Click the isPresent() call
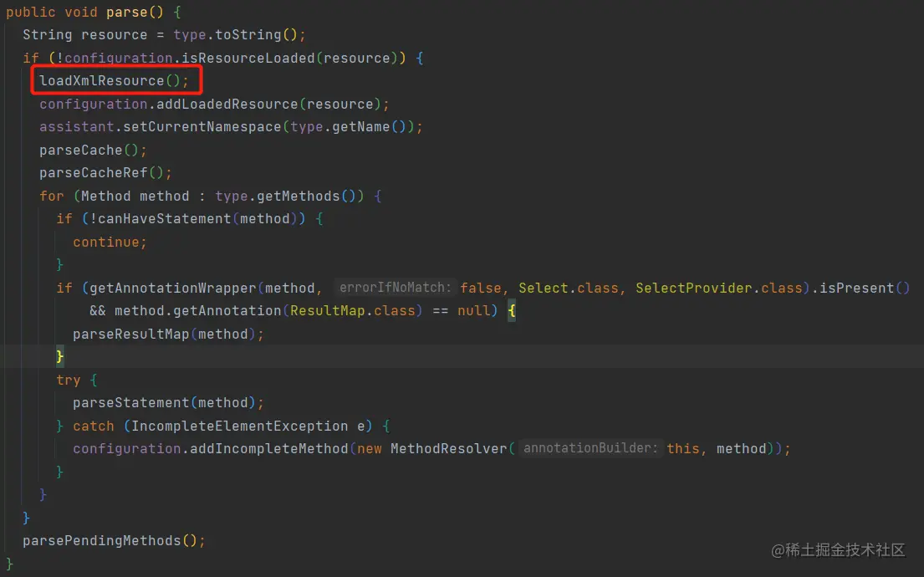This screenshot has height=577, width=924. tap(865, 288)
